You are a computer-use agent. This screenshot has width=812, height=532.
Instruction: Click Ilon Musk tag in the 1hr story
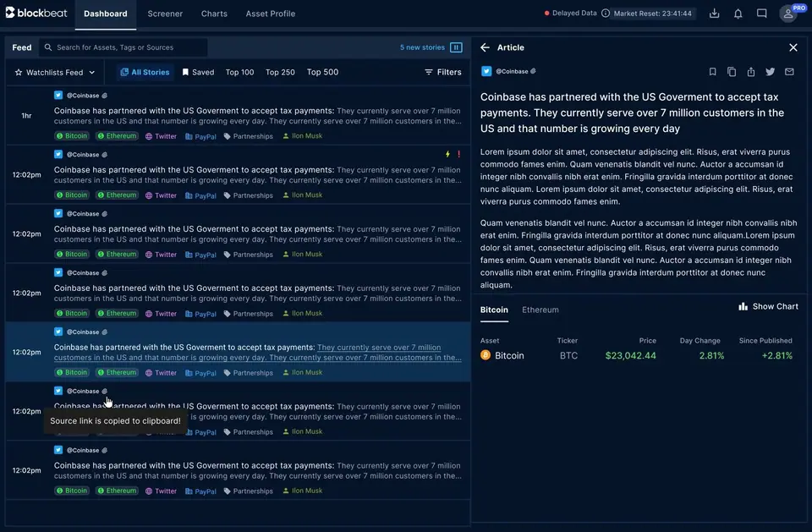point(303,135)
